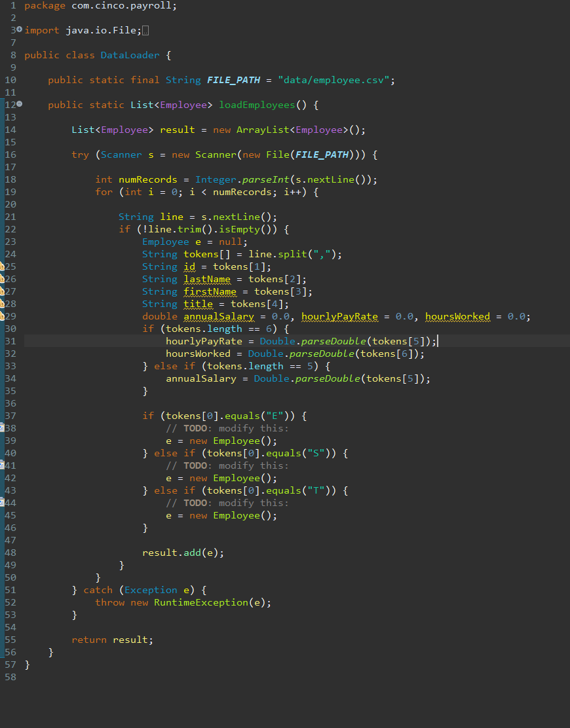The width and height of the screenshot is (570, 728).
Task: Open the warning indicator at line 27
Action: [4, 291]
